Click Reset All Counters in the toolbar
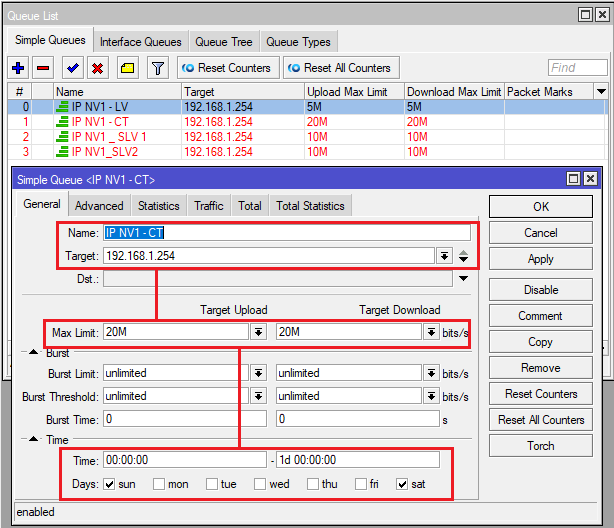Viewport: 614px width, 528px height. pyautogui.click(x=339, y=68)
